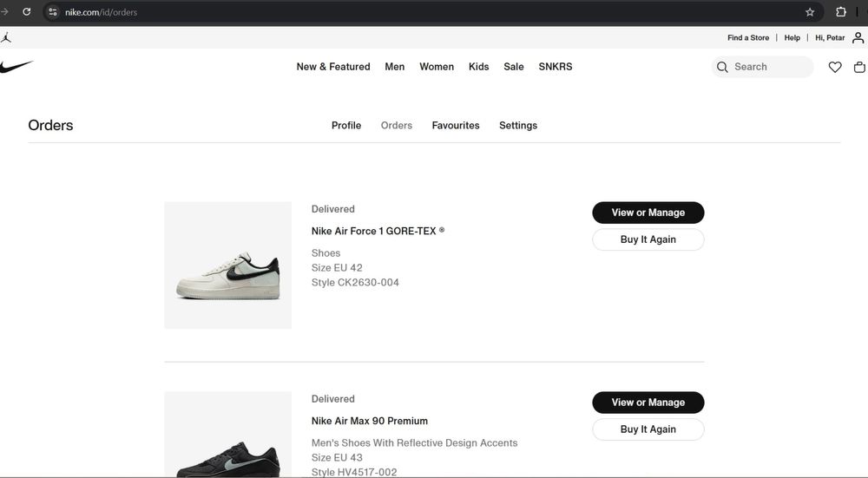
Task: Reload the page with refresh icon
Action: 27,12
